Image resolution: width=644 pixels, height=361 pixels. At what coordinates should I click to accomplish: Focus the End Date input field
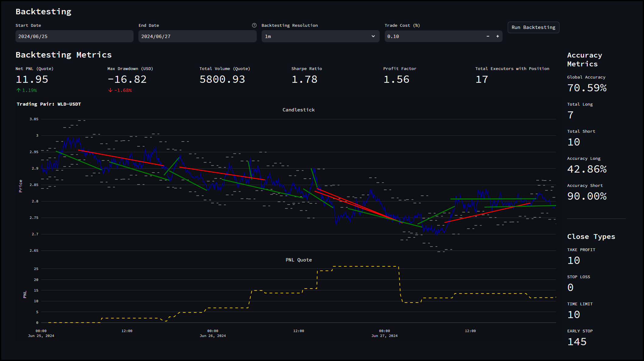[197, 36]
